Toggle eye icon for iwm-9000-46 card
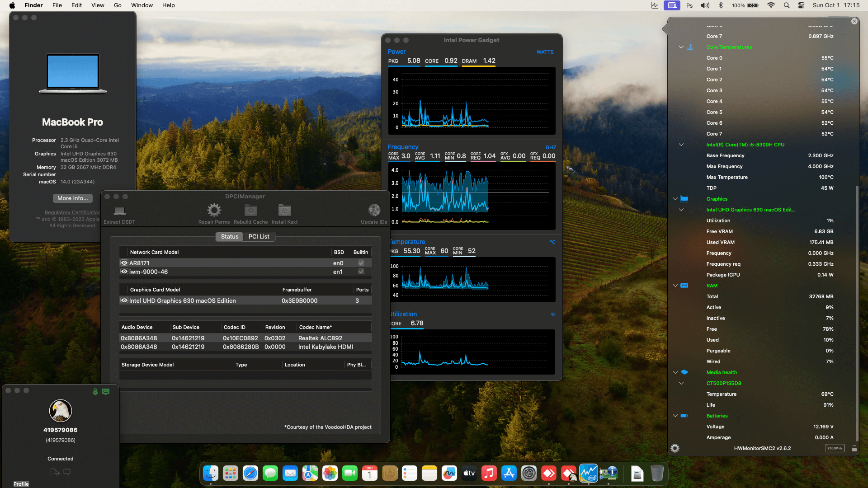868x488 pixels. pyautogui.click(x=124, y=272)
